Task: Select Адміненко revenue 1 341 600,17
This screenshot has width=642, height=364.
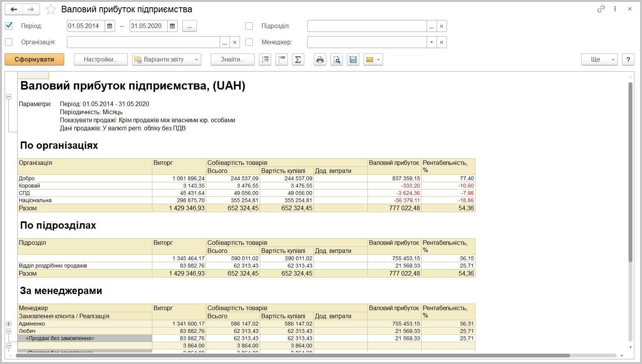Action: [179, 324]
